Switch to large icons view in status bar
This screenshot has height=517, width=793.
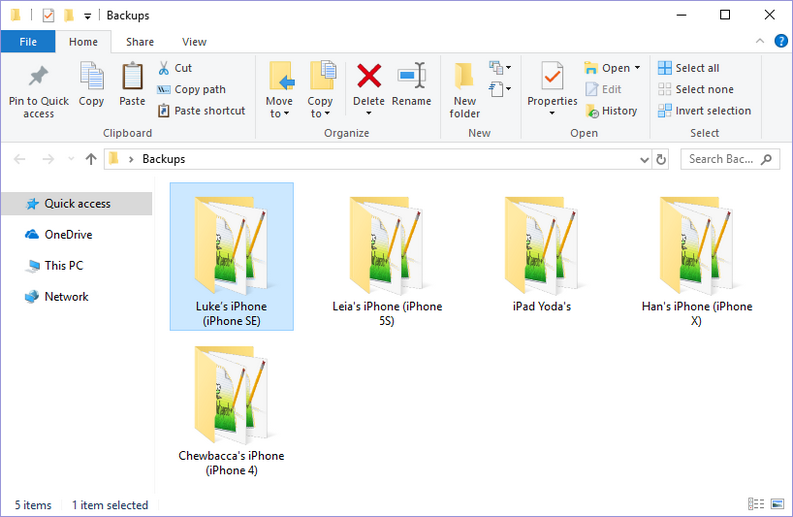pyautogui.click(x=777, y=504)
